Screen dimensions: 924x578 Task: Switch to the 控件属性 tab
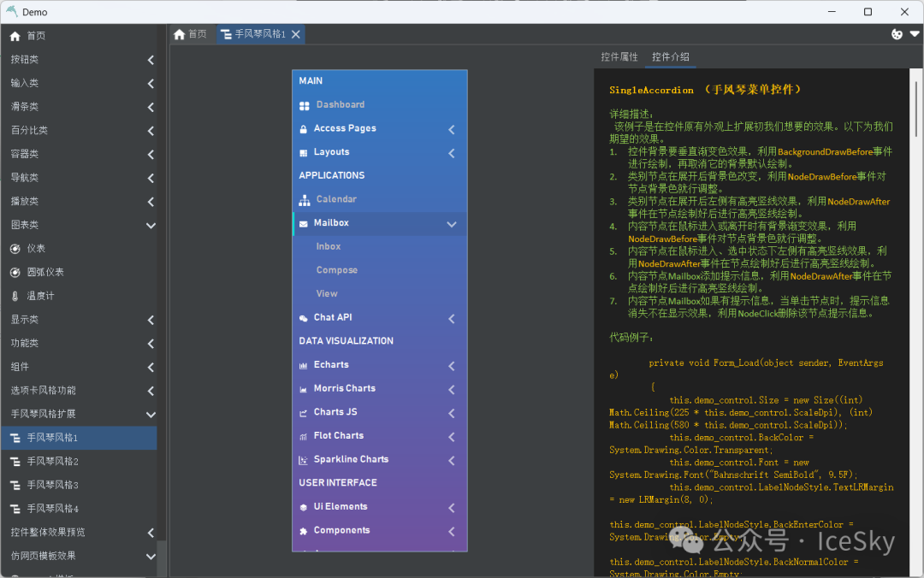(x=619, y=57)
